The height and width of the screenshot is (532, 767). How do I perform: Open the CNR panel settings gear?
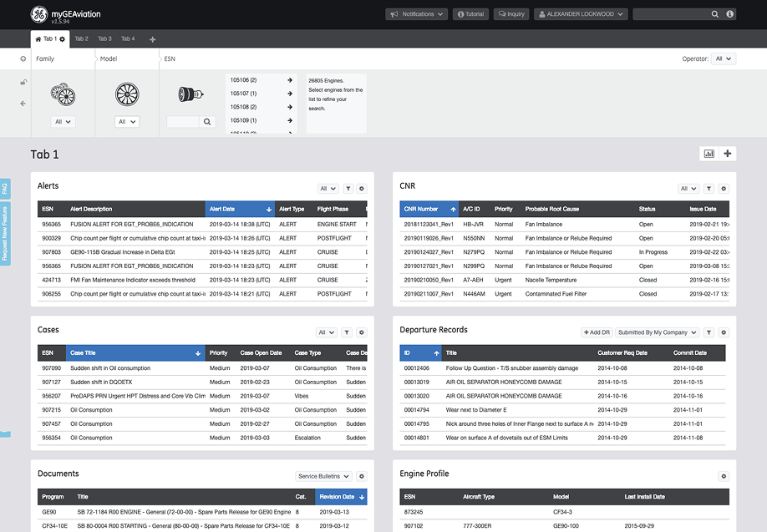724,189
